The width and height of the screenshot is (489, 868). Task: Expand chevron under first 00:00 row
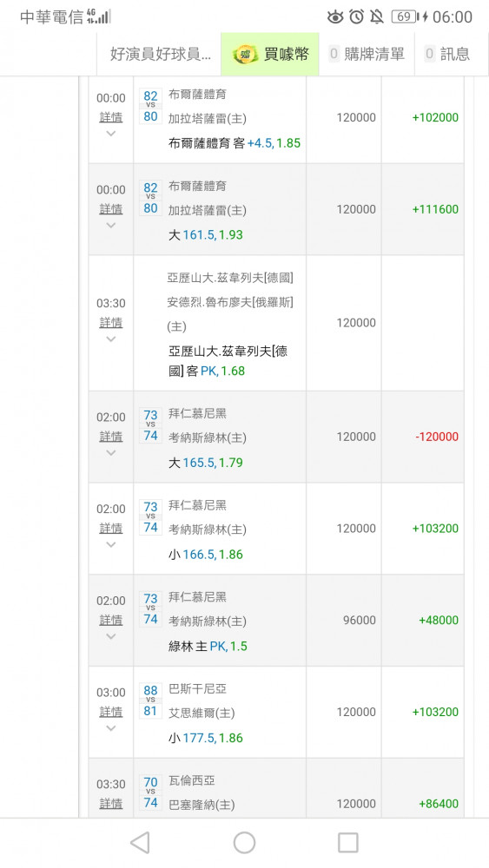pos(111,134)
